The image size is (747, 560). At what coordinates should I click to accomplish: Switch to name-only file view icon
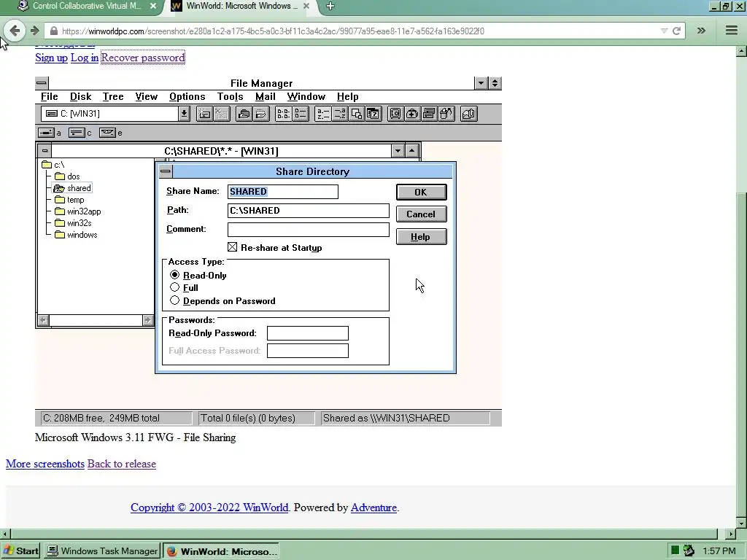[x=284, y=114]
